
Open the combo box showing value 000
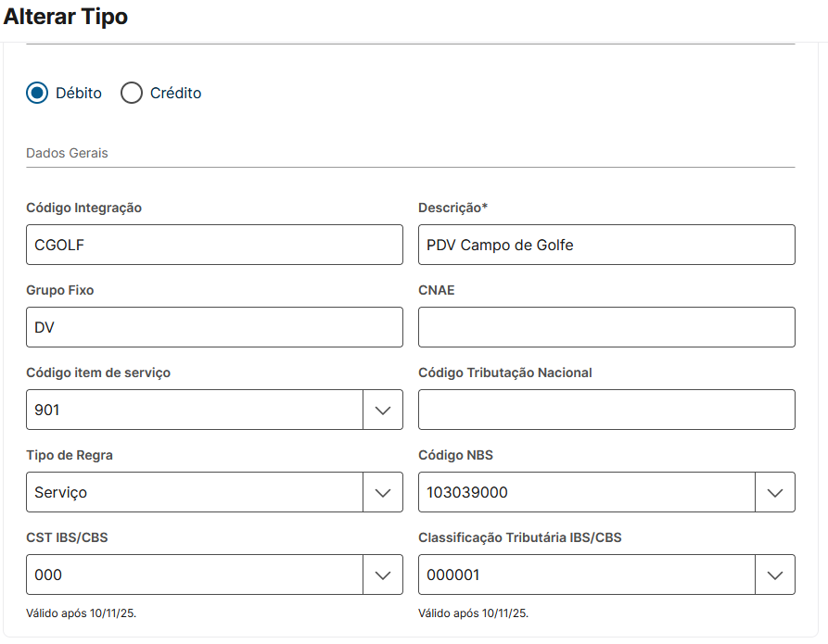(195, 575)
